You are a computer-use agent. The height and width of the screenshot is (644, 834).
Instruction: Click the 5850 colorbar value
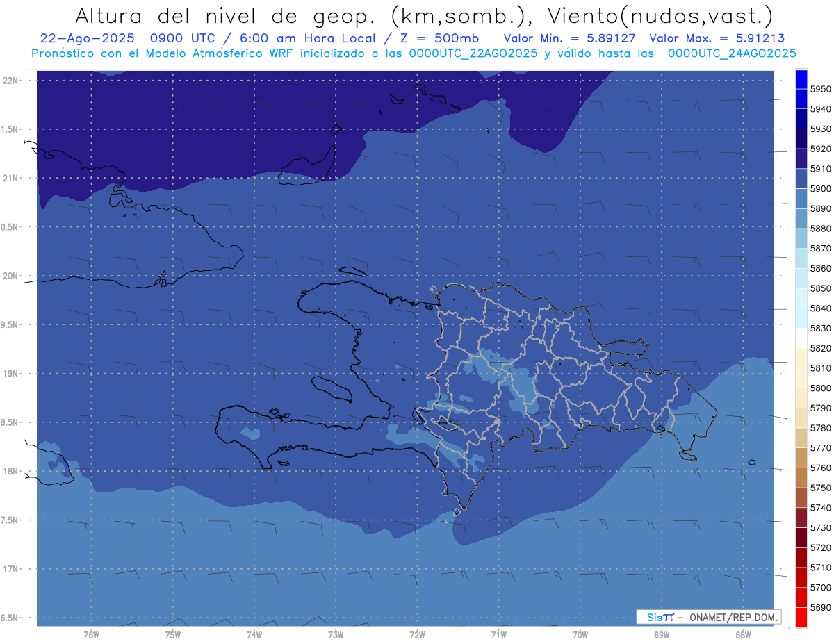click(820, 288)
